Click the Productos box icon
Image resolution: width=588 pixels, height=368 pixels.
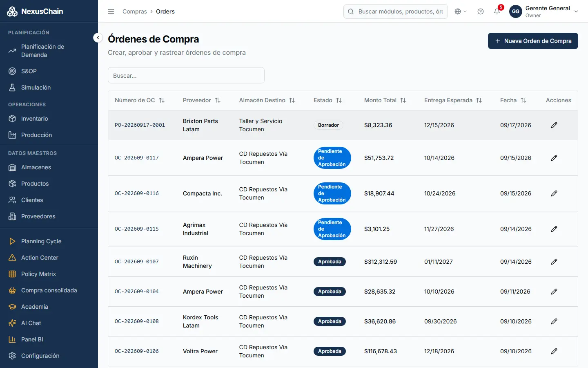(12, 184)
